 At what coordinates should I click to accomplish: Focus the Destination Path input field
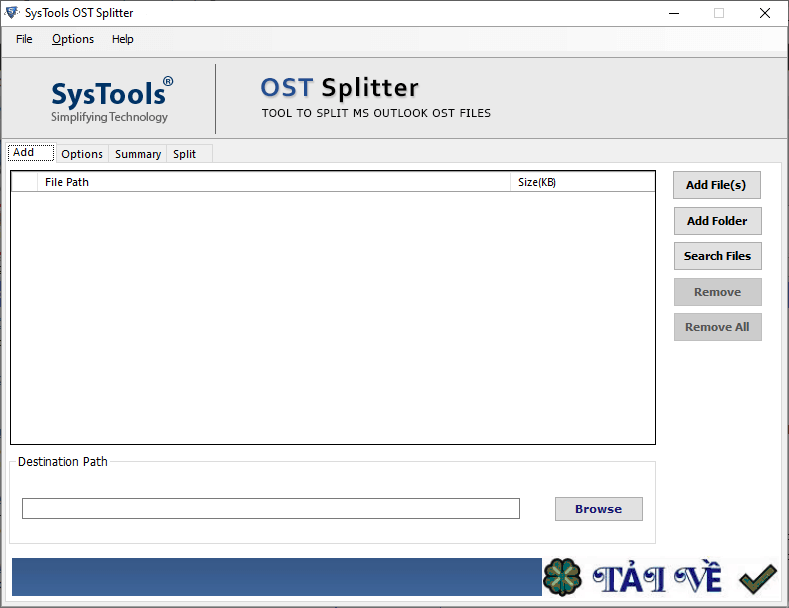(271, 508)
